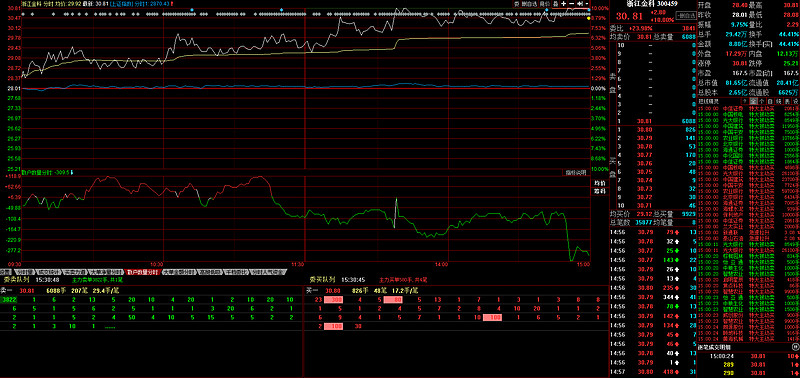Click the wide minus icon after plus
This screenshot has height=378, width=800.
pyautogui.click(x=571, y=4)
